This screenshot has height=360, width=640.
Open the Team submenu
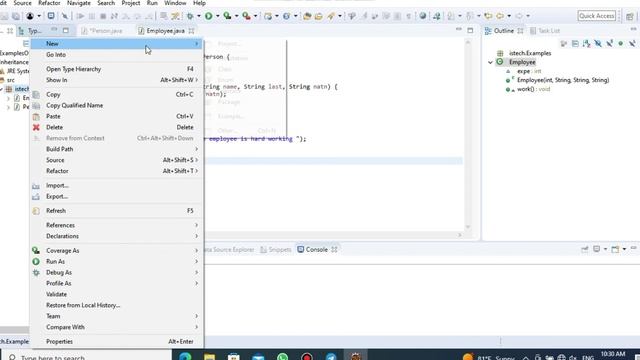point(118,316)
